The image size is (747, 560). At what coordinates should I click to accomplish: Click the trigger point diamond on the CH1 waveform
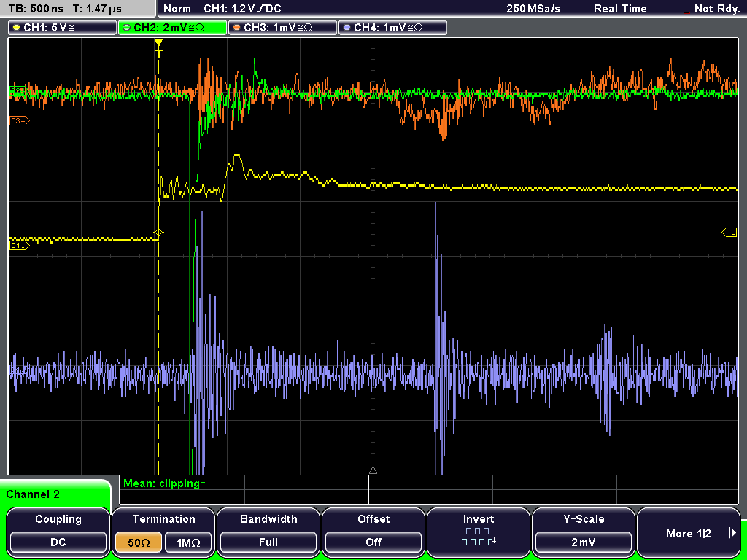pos(158,233)
